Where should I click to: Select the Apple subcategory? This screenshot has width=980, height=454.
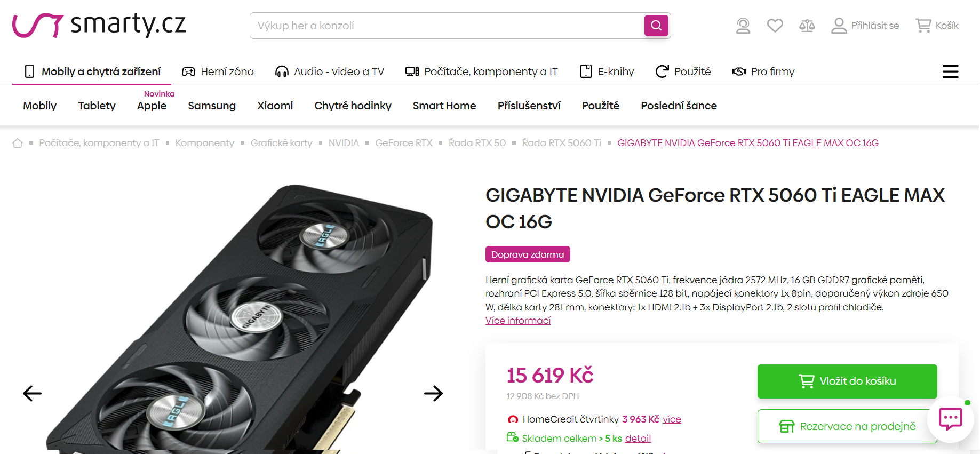tap(152, 106)
